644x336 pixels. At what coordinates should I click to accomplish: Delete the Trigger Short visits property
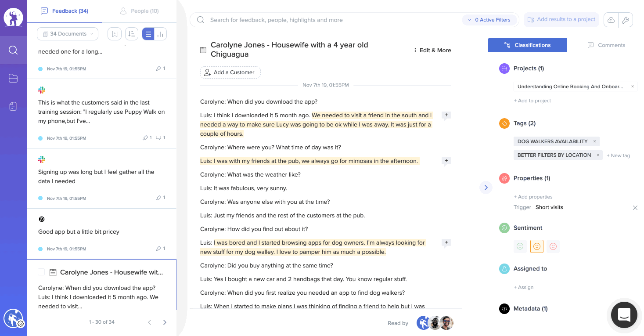pos(635,208)
